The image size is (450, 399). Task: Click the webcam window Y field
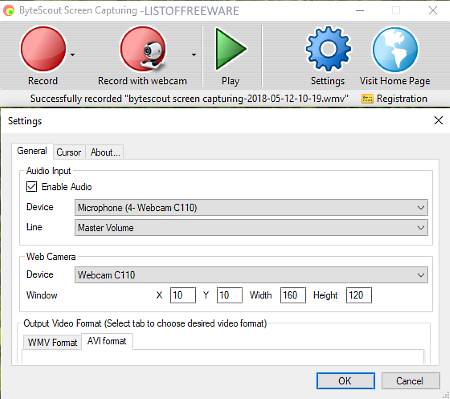[x=230, y=295]
